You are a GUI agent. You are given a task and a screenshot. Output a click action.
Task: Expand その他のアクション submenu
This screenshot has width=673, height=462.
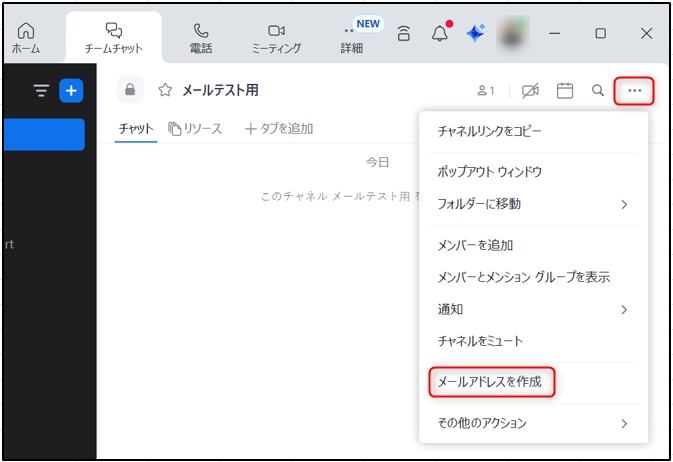534,423
